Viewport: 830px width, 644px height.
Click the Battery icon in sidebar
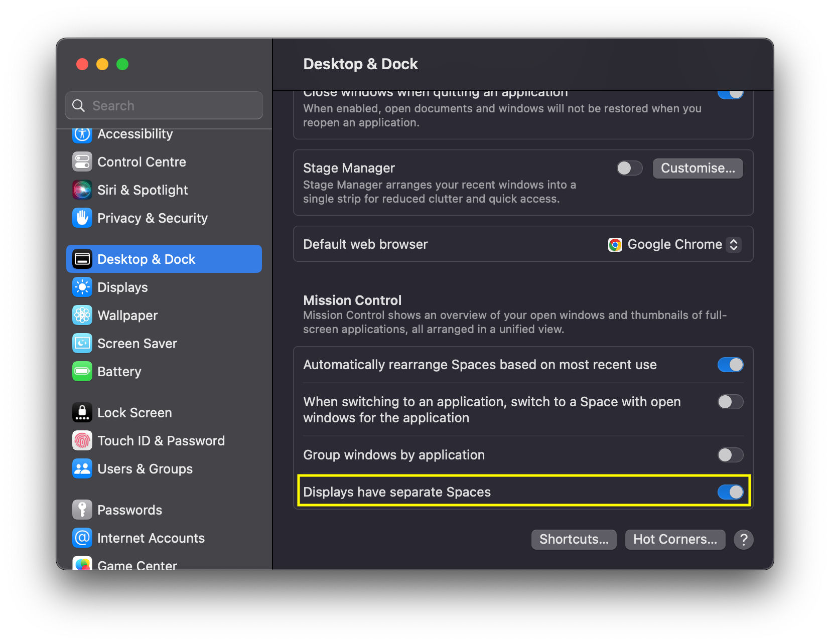click(x=82, y=372)
